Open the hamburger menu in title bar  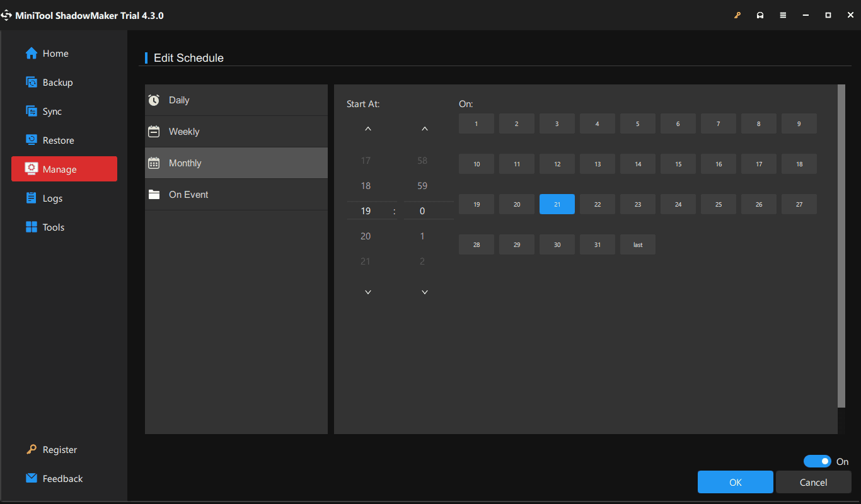coord(783,15)
